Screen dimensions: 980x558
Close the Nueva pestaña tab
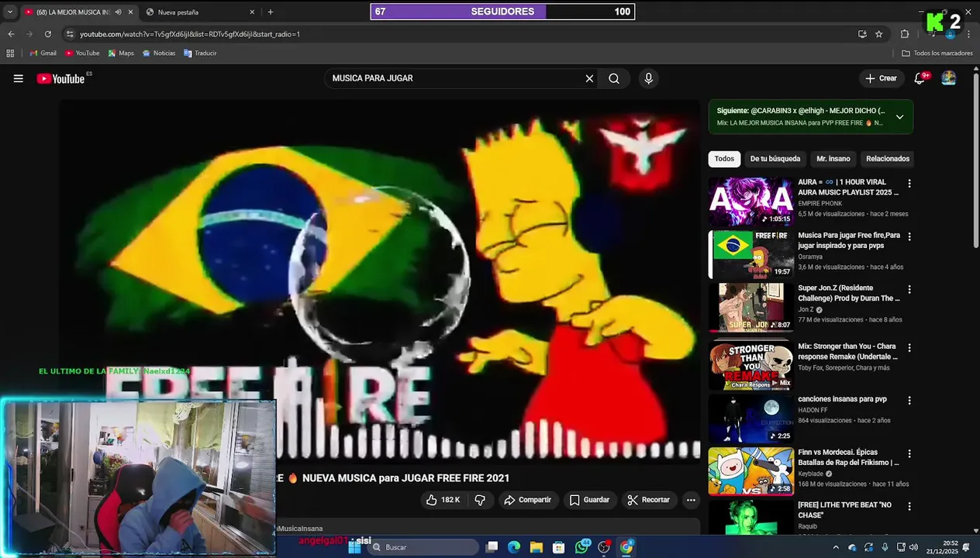[252, 12]
